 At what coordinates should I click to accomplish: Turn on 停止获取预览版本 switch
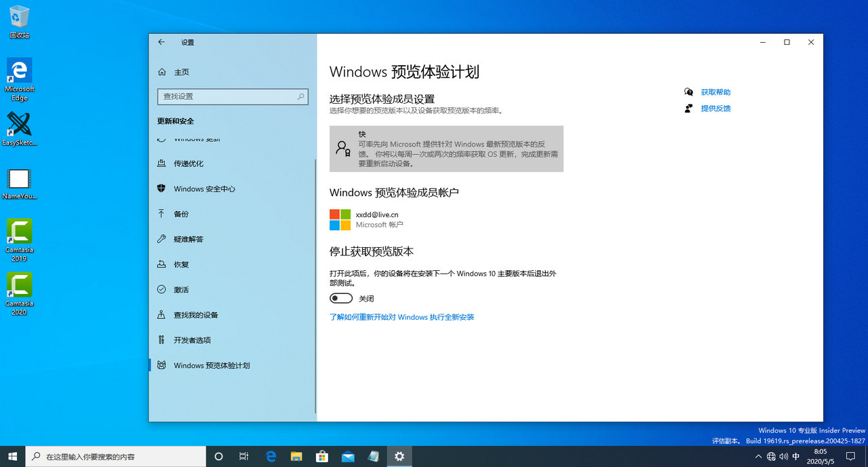340,298
